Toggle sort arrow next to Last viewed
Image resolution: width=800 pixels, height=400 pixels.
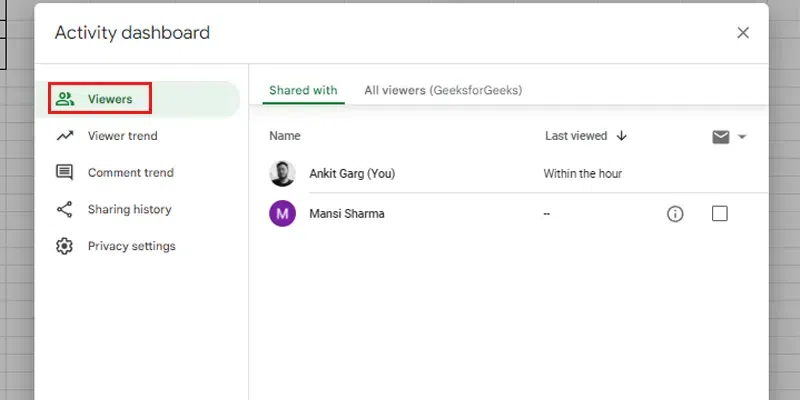pos(621,136)
